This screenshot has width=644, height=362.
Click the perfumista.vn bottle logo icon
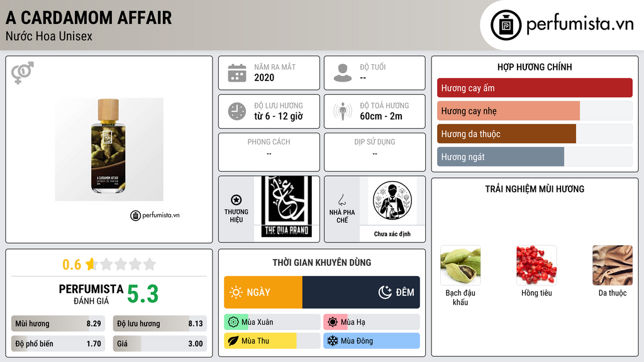[506, 25]
